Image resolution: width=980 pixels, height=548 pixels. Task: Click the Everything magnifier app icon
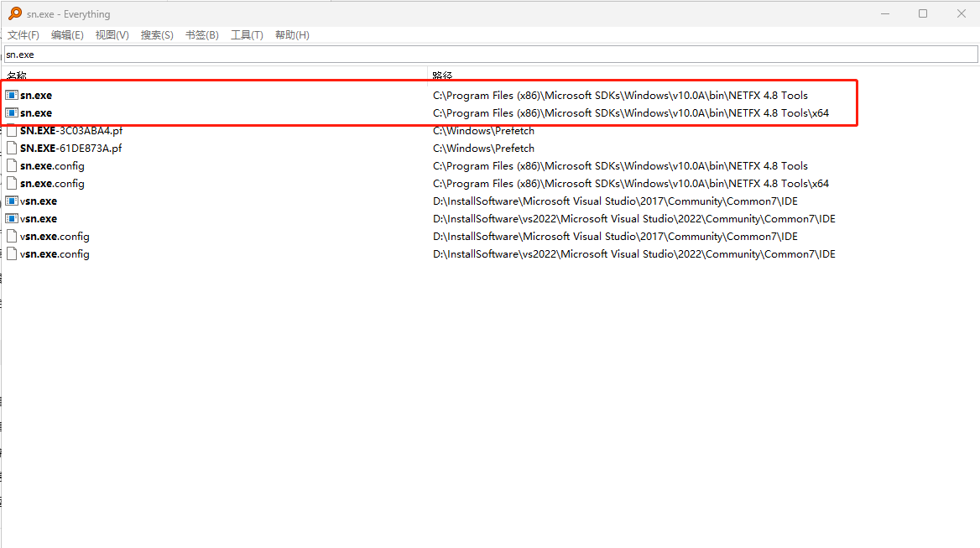click(15, 13)
